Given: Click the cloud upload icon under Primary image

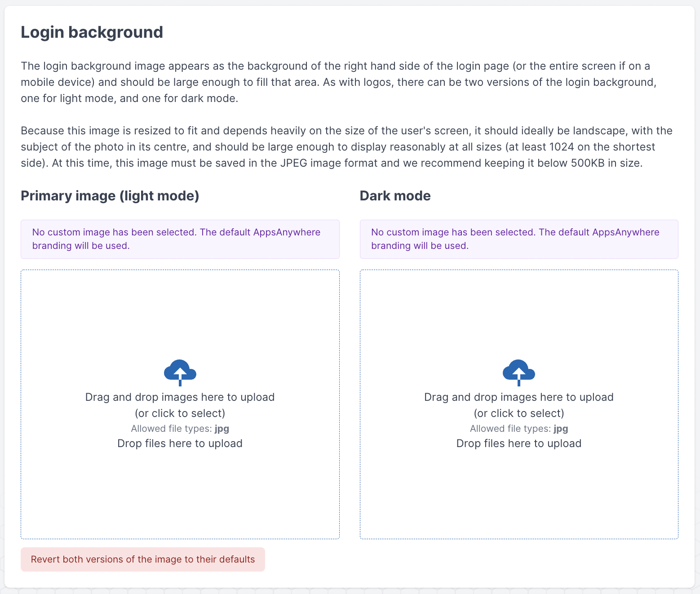Looking at the screenshot, I should click(180, 372).
